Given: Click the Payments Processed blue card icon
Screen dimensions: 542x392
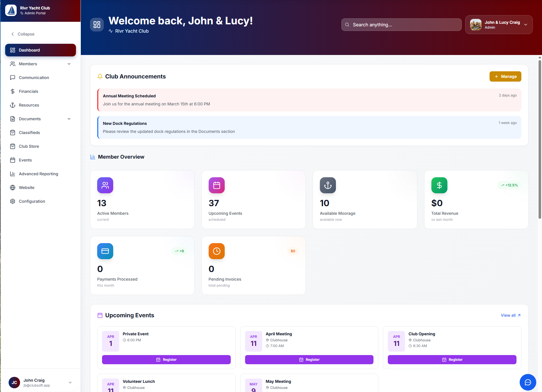Looking at the screenshot, I should pos(105,251).
